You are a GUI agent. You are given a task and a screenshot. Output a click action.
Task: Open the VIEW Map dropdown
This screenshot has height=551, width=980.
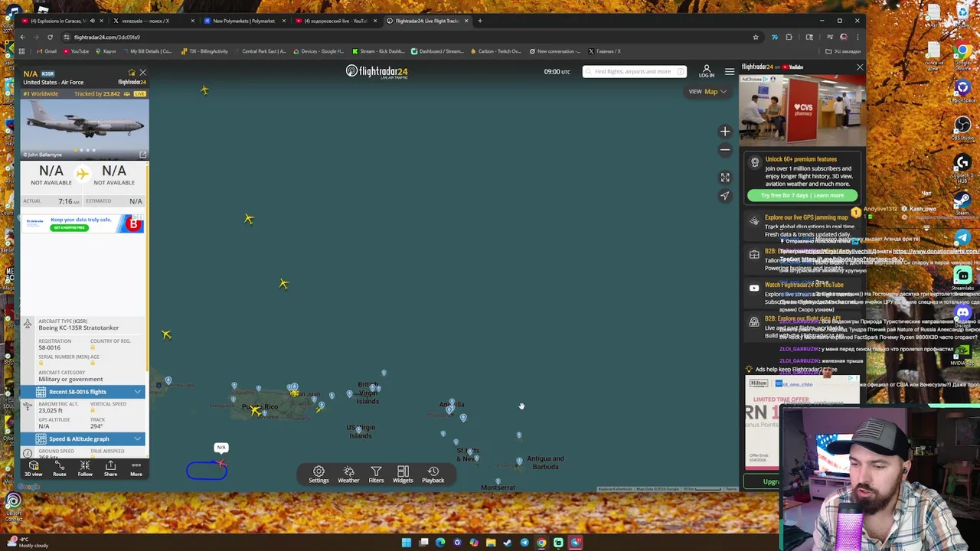tap(707, 92)
